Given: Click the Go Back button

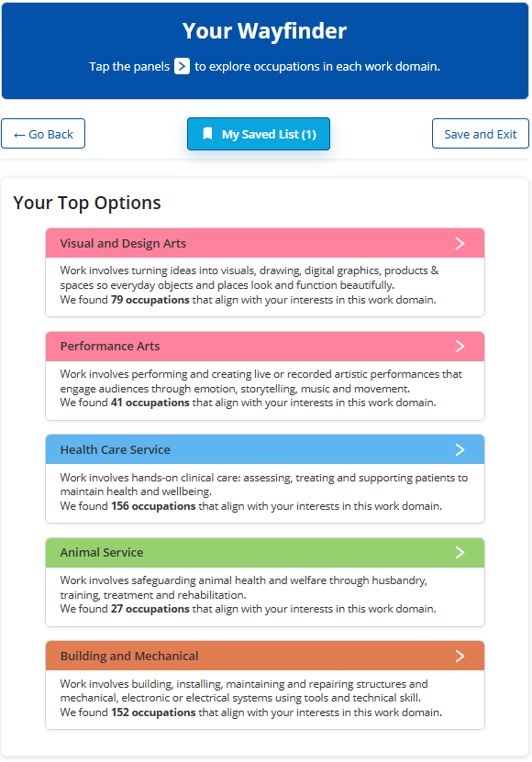Looking at the screenshot, I should tap(43, 133).
